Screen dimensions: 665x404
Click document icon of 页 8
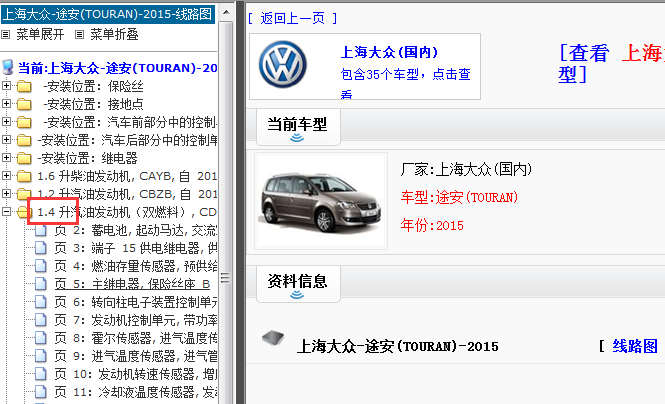pos(41,339)
